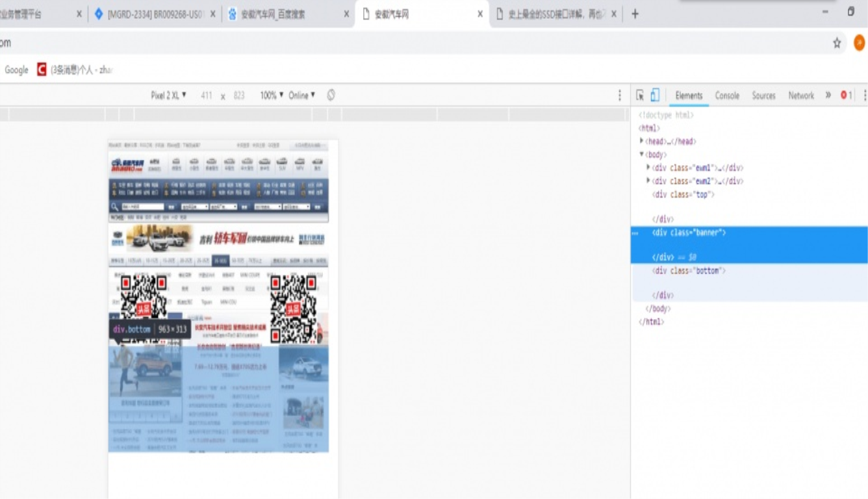Switch to the Console tab
The image size is (868, 499).
(727, 96)
